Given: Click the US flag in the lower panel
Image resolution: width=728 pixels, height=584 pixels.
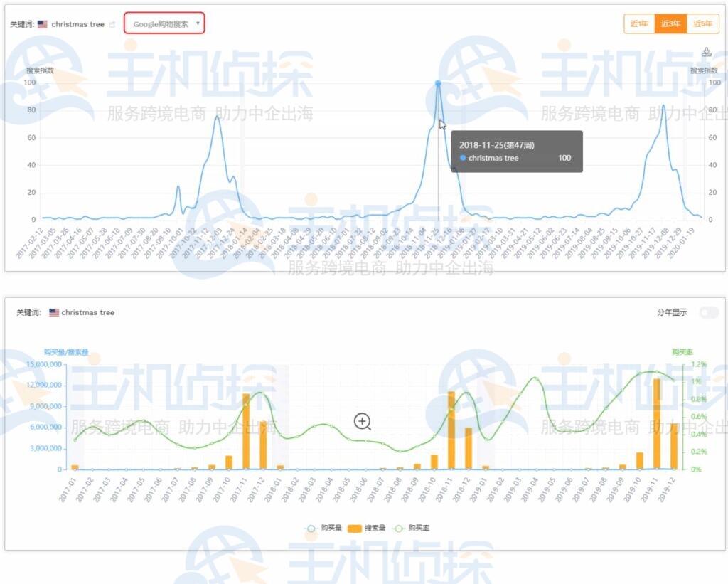Looking at the screenshot, I should click(55, 312).
